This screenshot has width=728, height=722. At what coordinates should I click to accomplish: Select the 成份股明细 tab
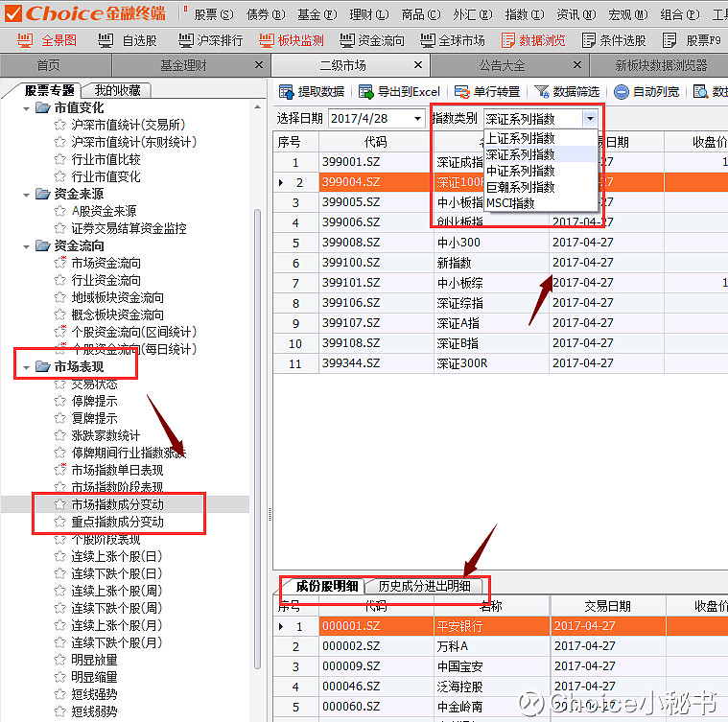click(x=327, y=586)
